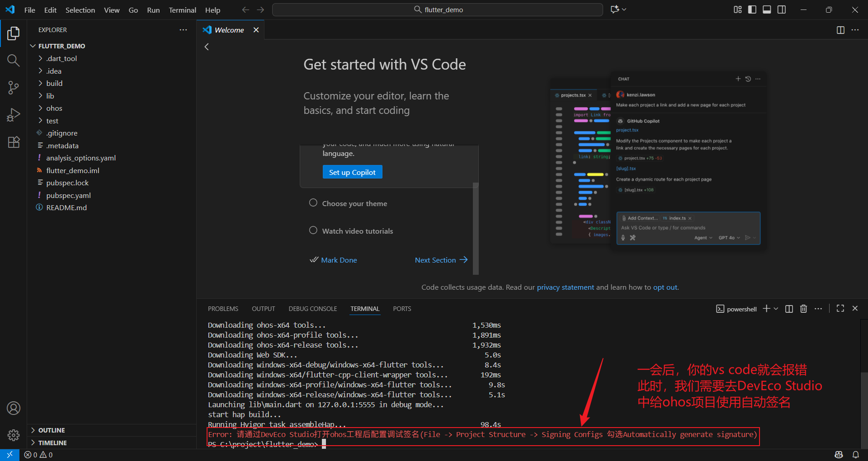Expand the test folder
868x461 pixels.
(x=112, y=121)
